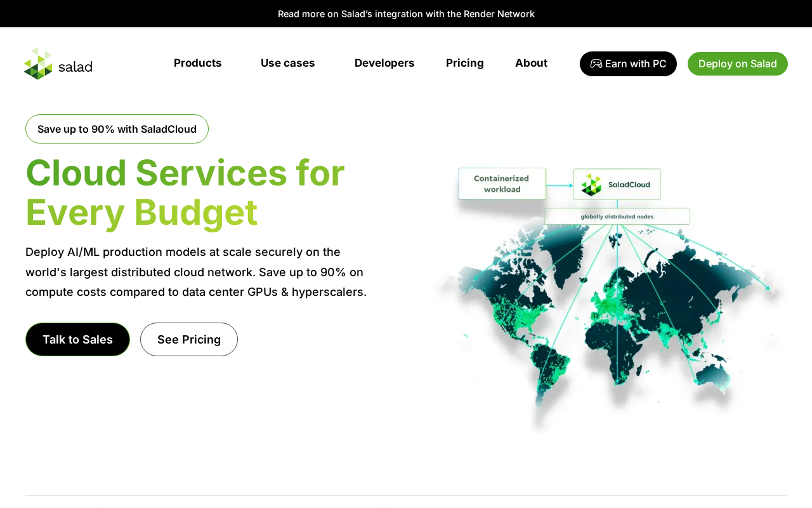Screen dimensions: 812x508
Task: Click the Cloud Services for Every Budget heading
Action: pyautogui.click(x=185, y=192)
